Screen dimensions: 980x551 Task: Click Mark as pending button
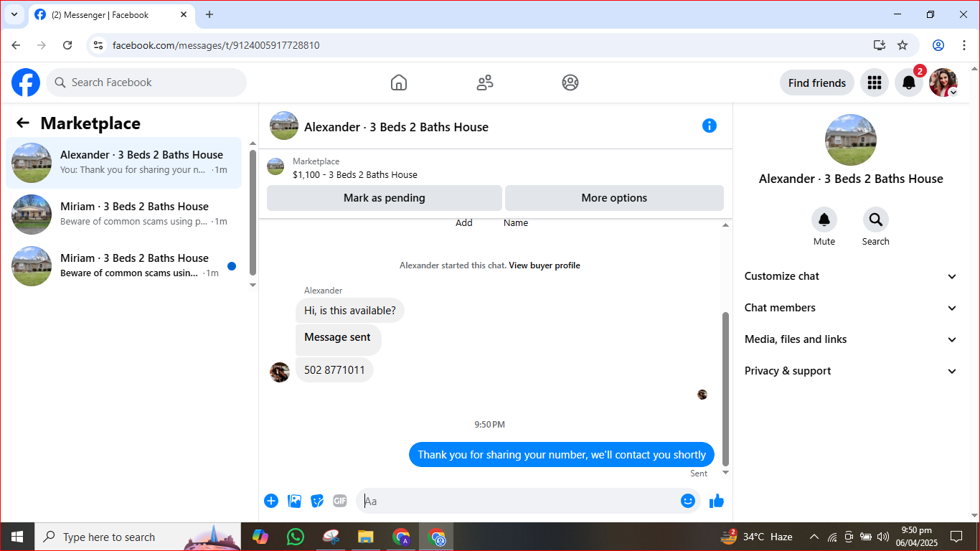pos(385,198)
